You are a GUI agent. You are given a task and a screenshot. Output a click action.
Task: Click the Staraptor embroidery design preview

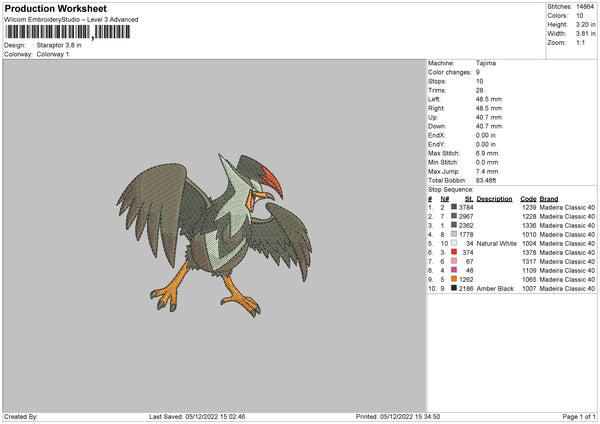tap(214, 235)
